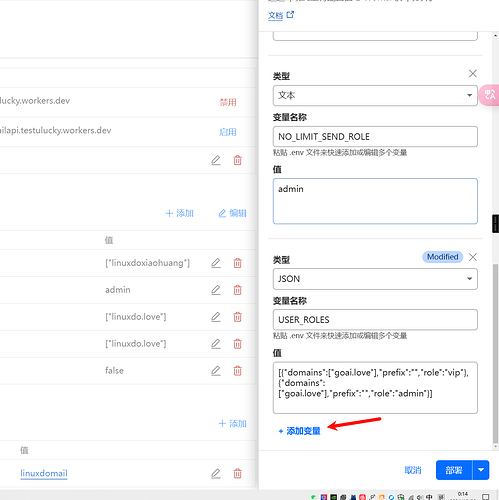Click the 部署 deploy button
This screenshot has width=499, height=500.
pyautogui.click(x=454, y=470)
